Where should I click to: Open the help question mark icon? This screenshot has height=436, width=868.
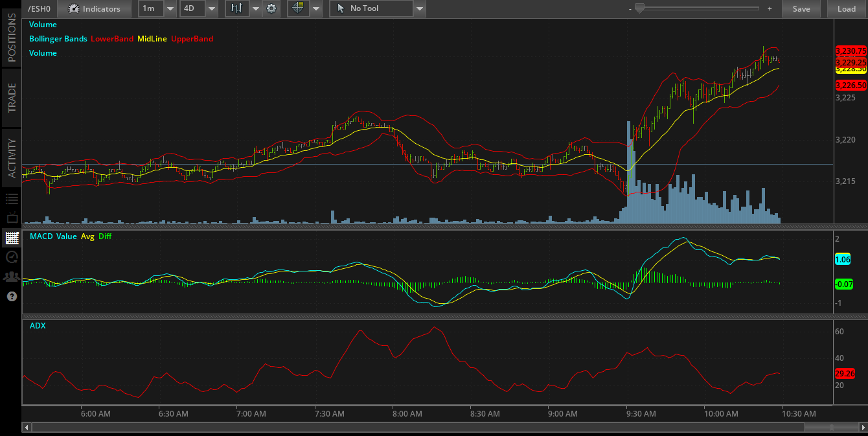pyautogui.click(x=11, y=296)
